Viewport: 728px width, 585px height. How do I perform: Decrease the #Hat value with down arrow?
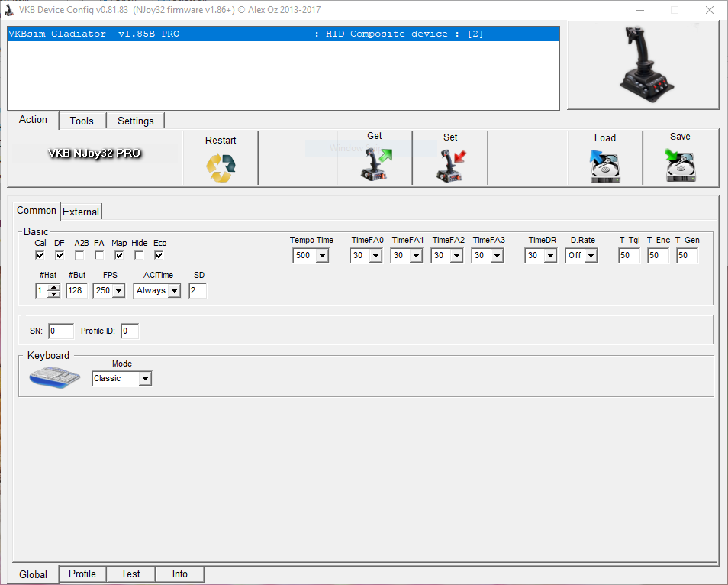pyautogui.click(x=54, y=294)
